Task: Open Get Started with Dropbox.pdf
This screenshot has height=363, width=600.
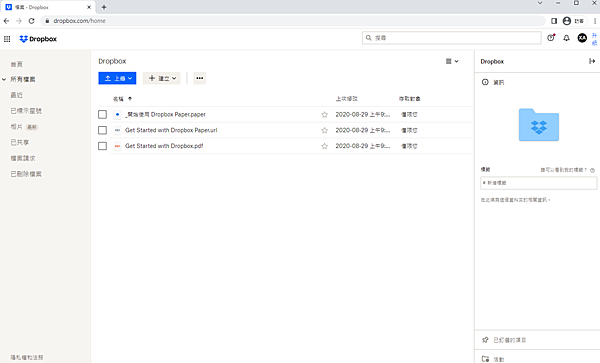Action: tap(164, 146)
